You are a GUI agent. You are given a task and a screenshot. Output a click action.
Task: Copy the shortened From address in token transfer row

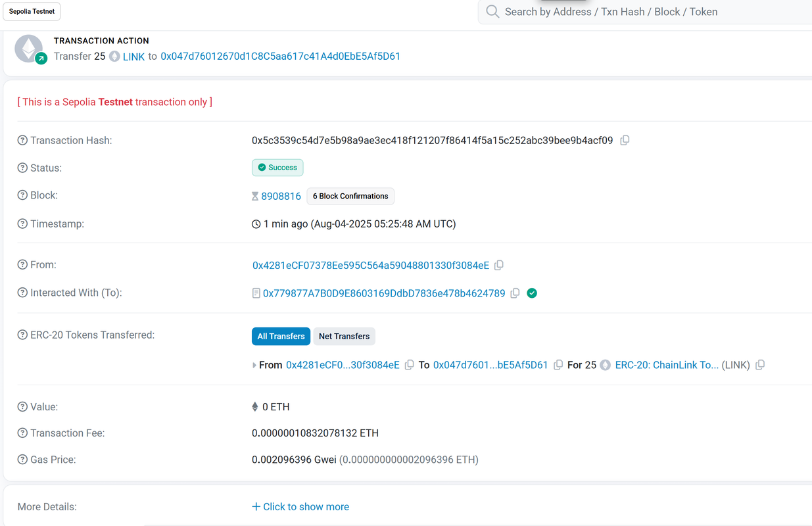[x=409, y=365]
